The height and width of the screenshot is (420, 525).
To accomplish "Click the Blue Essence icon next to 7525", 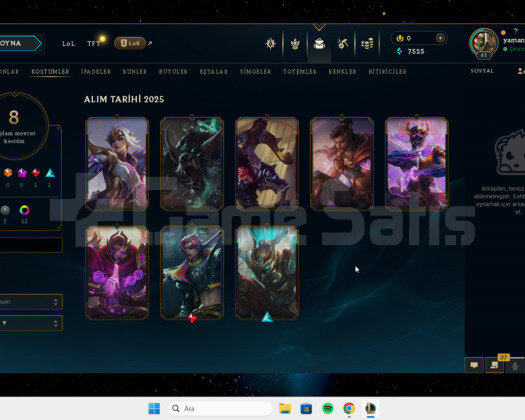I will tap(399, 51).
